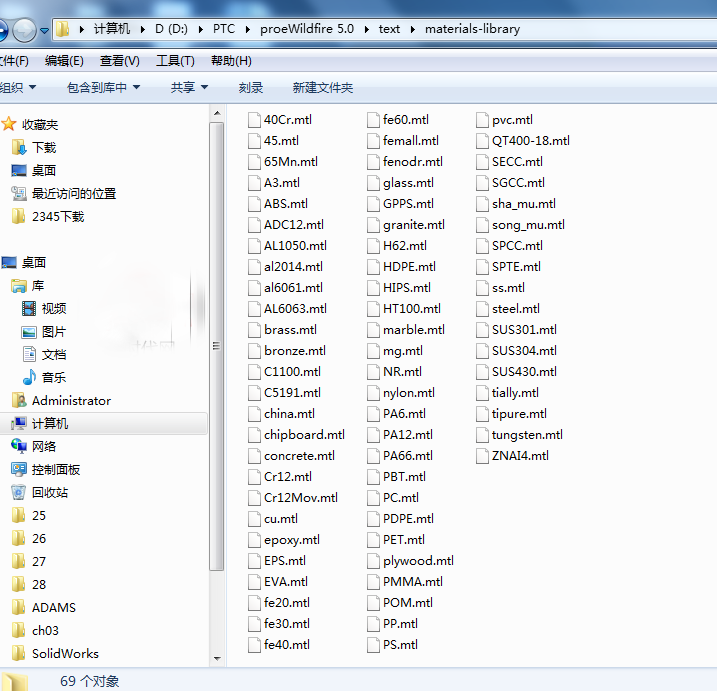717x691 pixels.
Task: Select the epoxy.mtl file name
Action: (x=292, y=540)
